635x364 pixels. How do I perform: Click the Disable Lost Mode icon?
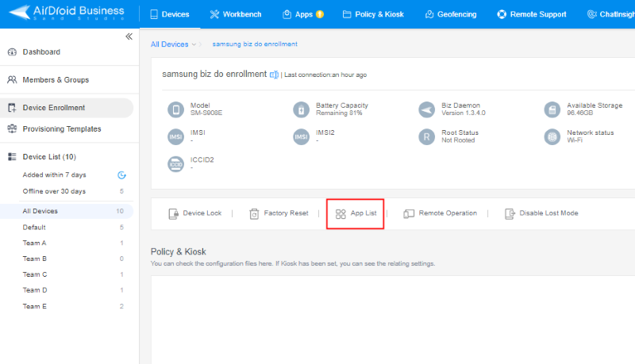[x=510, y=213]
